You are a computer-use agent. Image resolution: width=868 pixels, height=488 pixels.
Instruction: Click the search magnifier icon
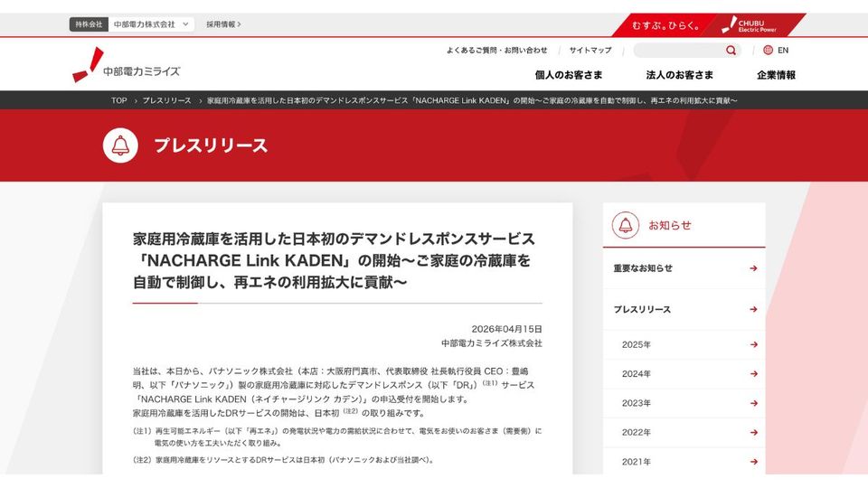[731, 51]
